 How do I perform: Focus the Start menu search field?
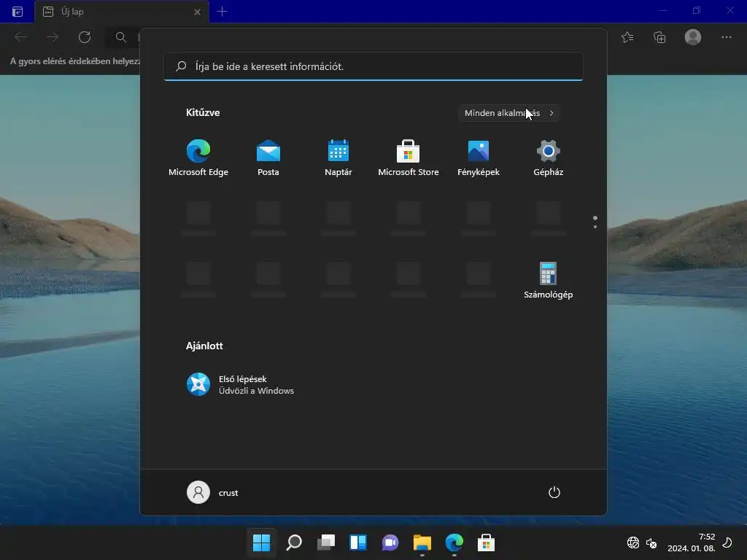click(x=373, y=66)
